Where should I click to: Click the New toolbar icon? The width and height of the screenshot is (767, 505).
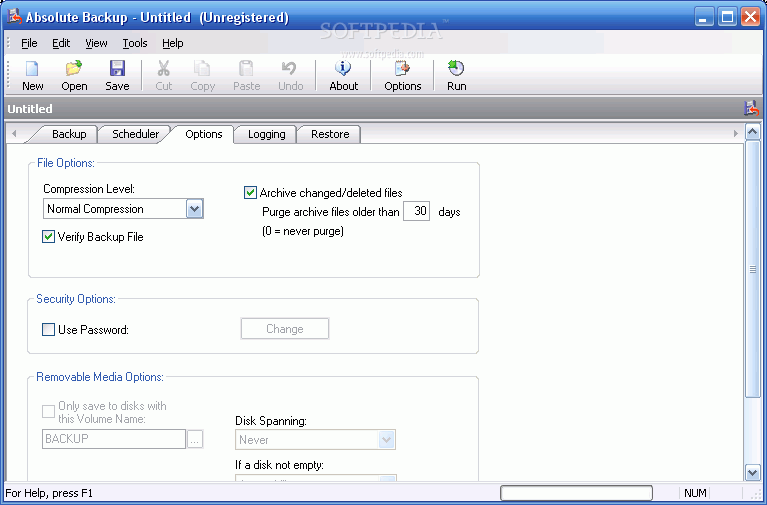tap(32, 69)
